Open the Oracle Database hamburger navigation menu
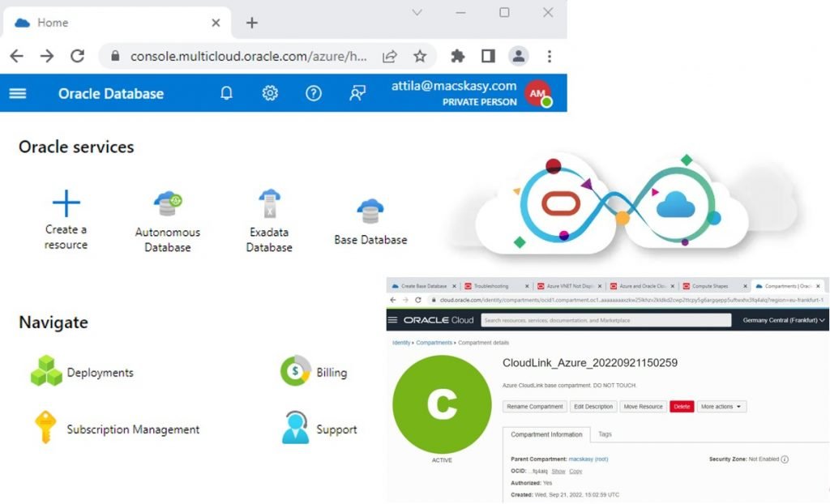Screen dimensions: 830x504 pos(18,93)
